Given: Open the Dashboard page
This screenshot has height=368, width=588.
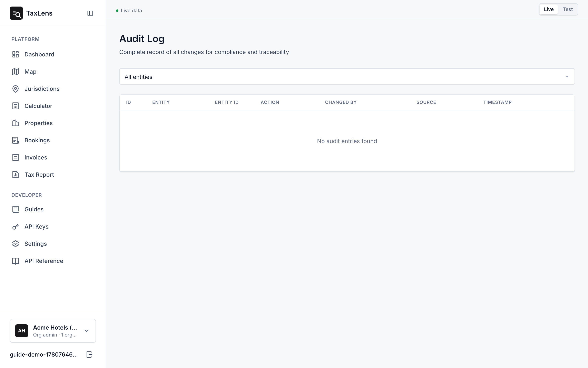Looking at the screenshot, I should 53,54.
